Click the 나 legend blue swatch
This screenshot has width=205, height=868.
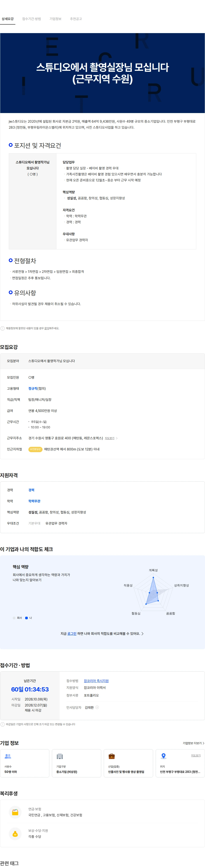click(26, 618)
